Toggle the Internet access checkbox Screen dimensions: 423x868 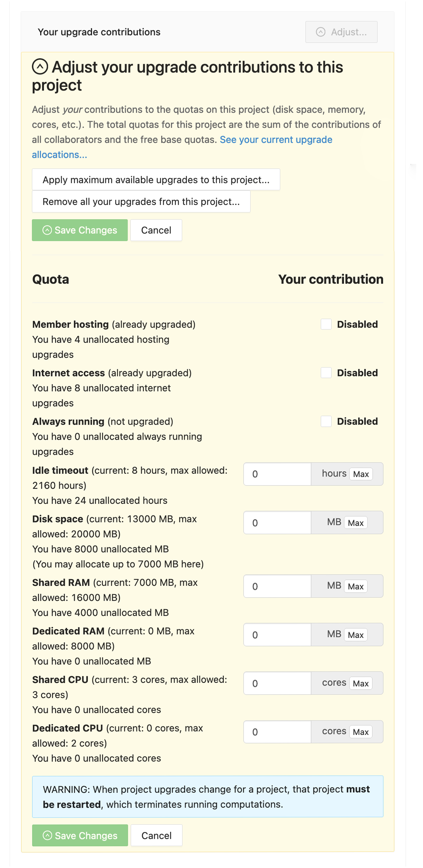[x=326, y=373]
